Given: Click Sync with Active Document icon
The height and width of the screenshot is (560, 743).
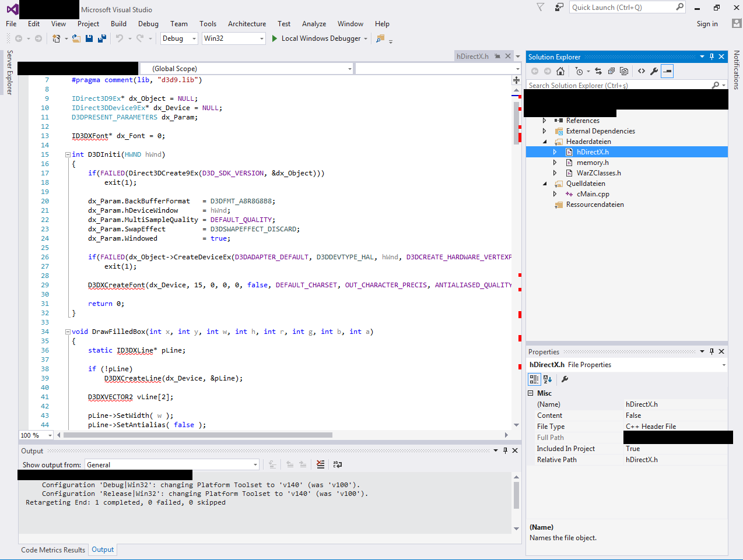Looking at the screenshot, I should point(598,71).
